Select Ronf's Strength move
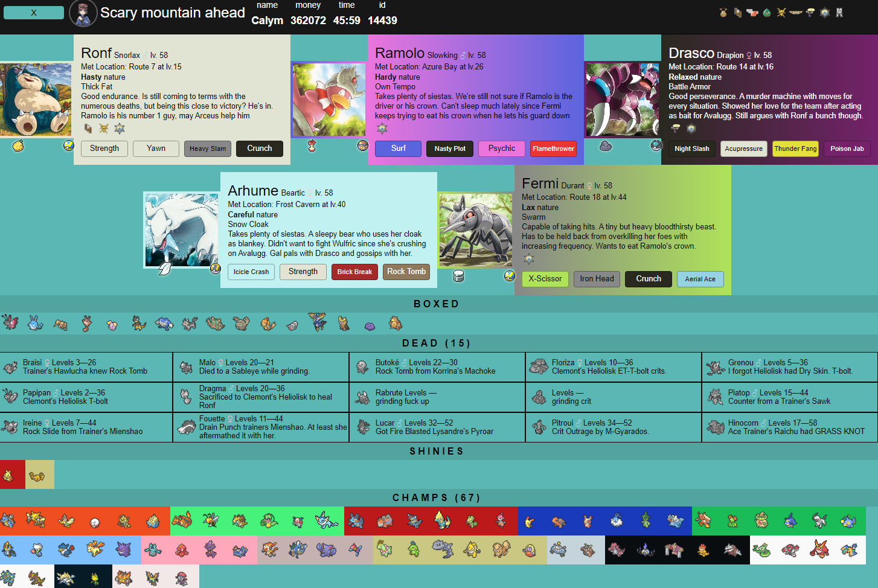Viewport: 878px width, 588px height. tap(104, 149)
